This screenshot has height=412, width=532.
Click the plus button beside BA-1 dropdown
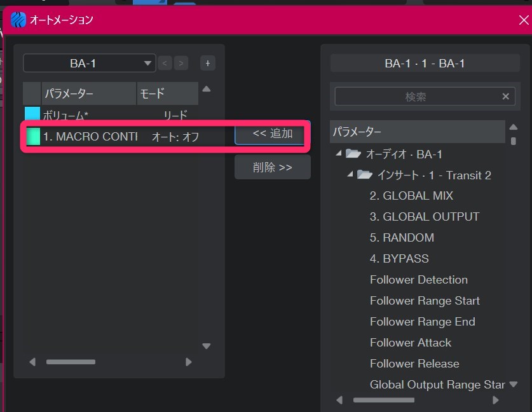coord(207,63)
